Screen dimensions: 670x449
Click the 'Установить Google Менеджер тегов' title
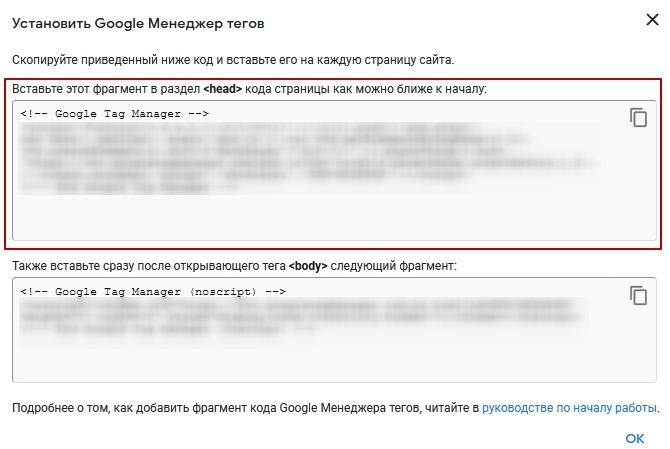click(x=138, y=23)
